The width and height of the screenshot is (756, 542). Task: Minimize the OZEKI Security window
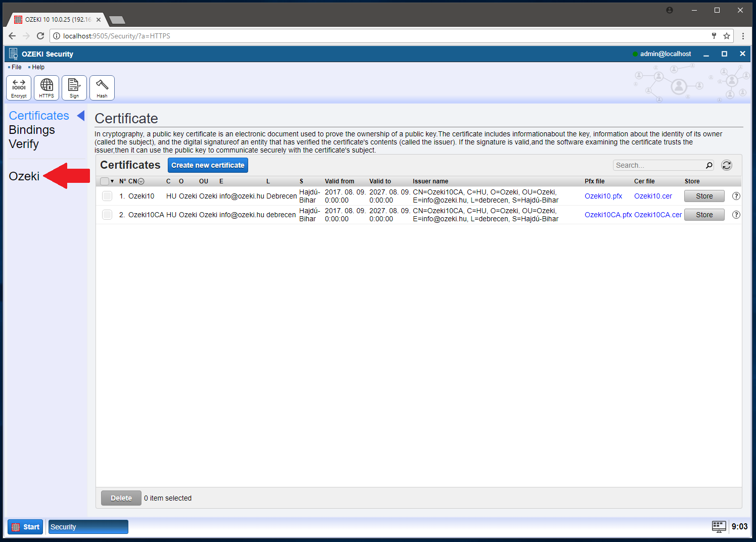pos(706,54)
